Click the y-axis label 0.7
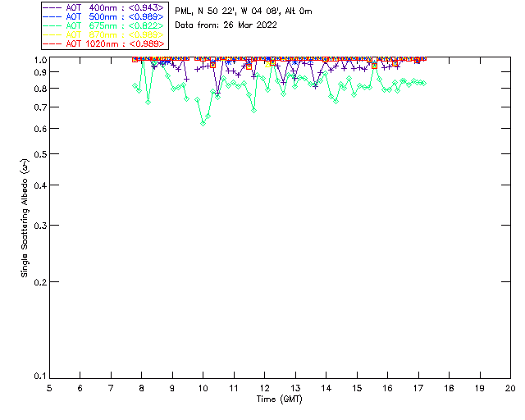The height and width of the screenshot is (420, 525). coord(40,107)
